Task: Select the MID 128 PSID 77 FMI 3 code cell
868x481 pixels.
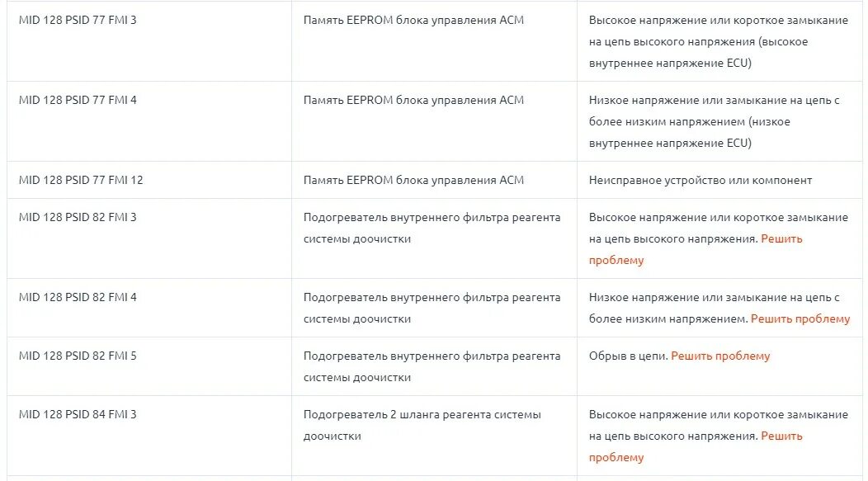Action: click(78, 21)
